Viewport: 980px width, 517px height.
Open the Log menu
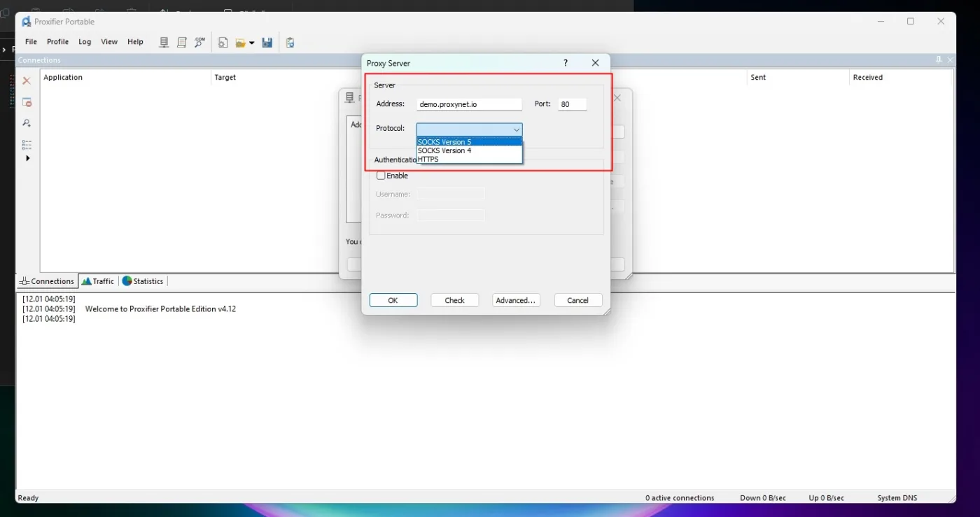(85, 42)
